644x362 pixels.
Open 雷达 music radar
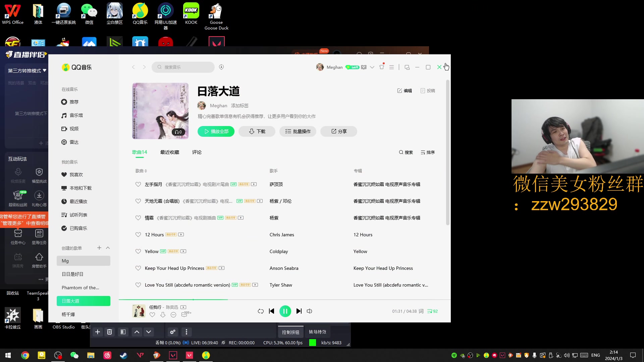[73, 142]
